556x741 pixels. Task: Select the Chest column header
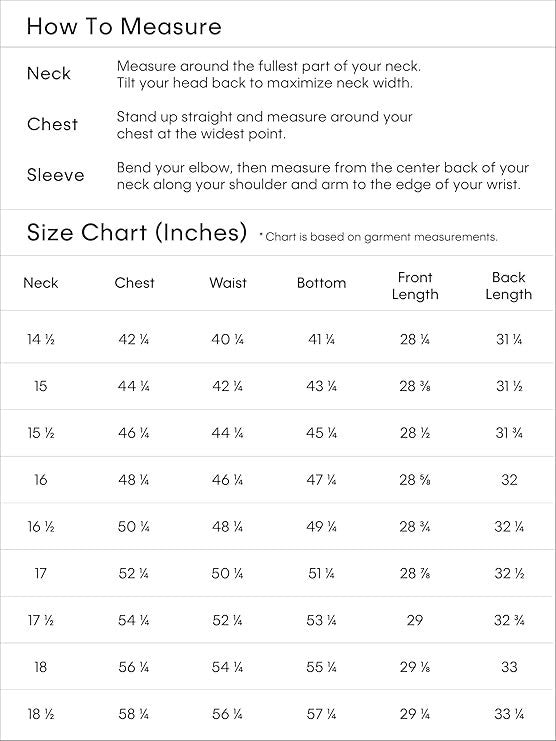pos(134,283)
